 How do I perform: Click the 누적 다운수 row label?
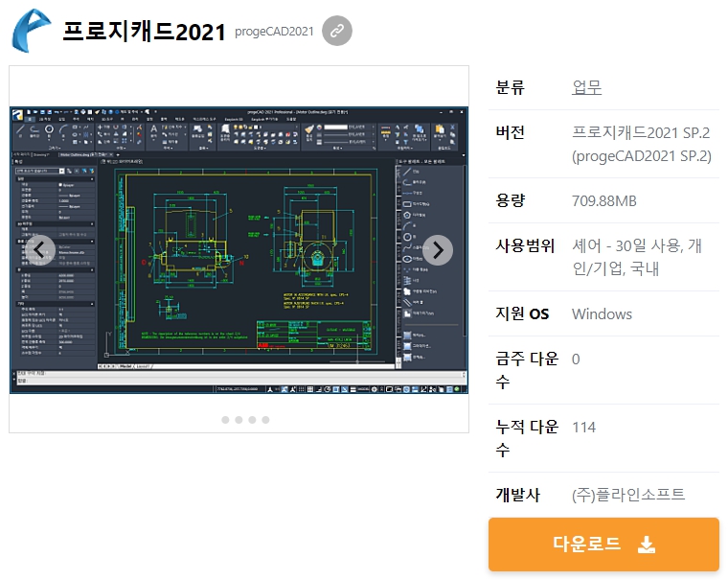coord(527,438)
